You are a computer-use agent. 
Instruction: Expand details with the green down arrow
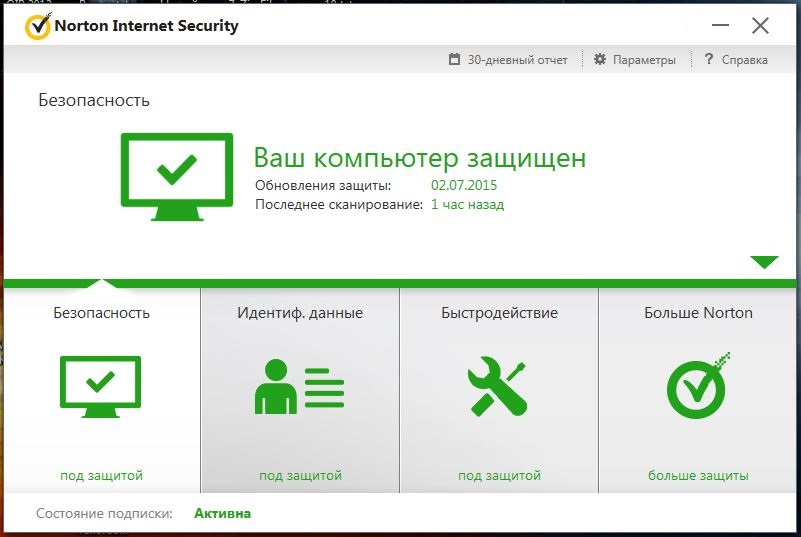click(764, 262)
